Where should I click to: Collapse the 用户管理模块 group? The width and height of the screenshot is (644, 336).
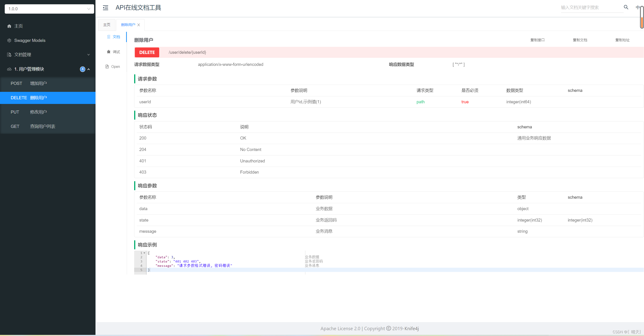[89, 69]
